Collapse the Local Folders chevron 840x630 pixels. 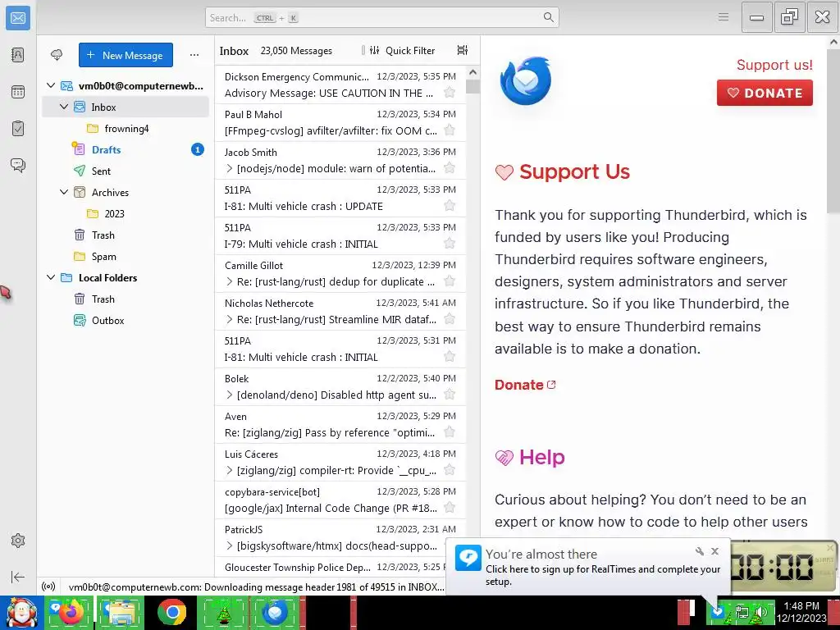(51, 277)
